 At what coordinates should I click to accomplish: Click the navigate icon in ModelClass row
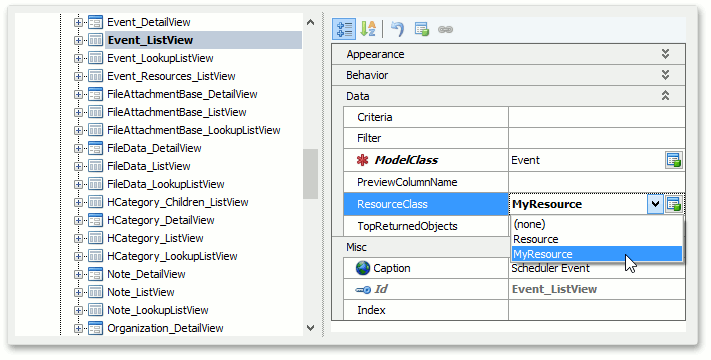point(674,160)
